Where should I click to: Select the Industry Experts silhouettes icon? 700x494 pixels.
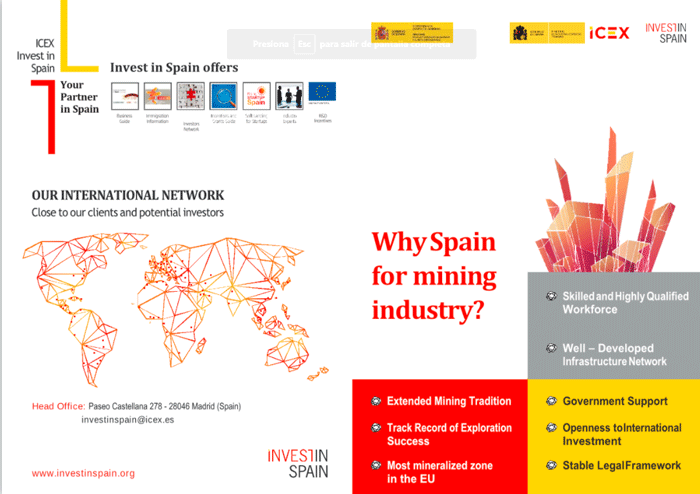coord(289,96)
